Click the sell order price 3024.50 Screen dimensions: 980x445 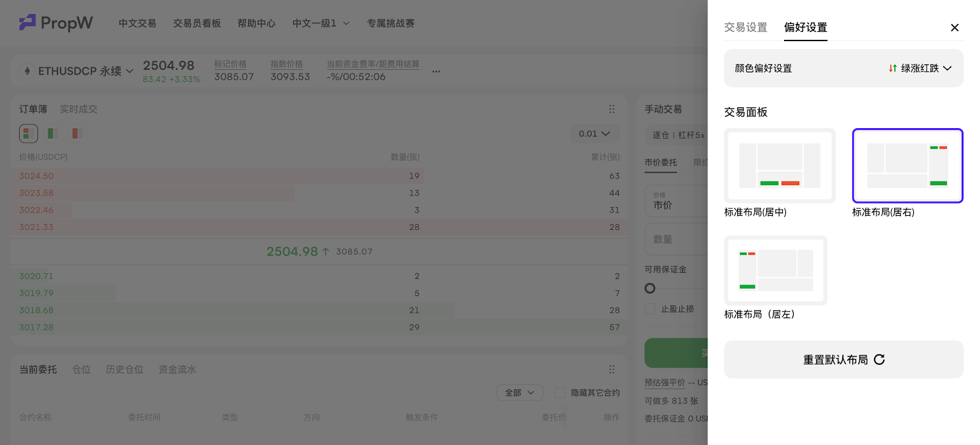click(36, 176)
